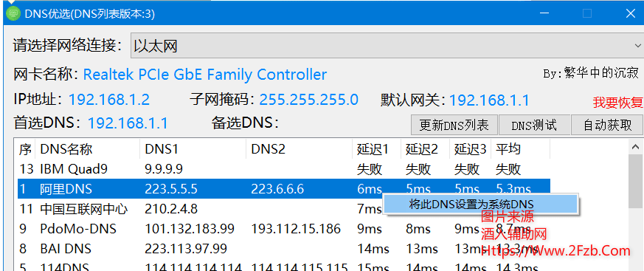
Task: Open the network connection dropdown showing 以太网
Action: tap(387, 46)
